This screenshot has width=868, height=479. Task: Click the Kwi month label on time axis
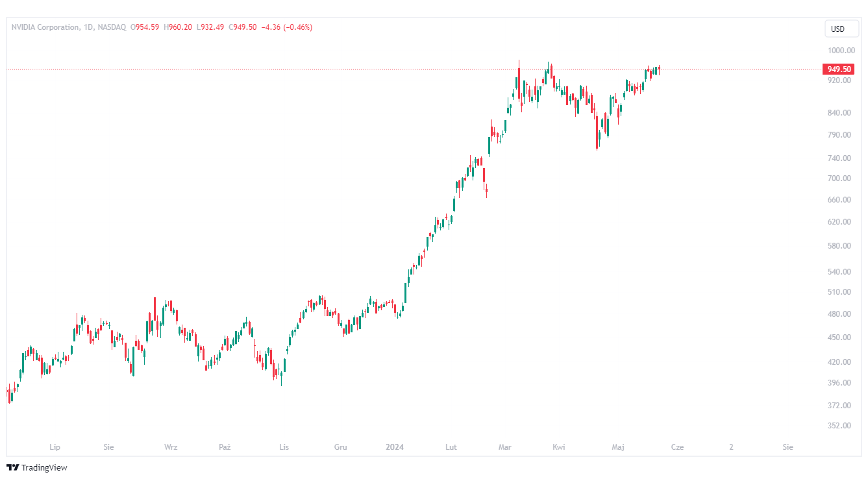pyautogui.click(x=558, y=447)
